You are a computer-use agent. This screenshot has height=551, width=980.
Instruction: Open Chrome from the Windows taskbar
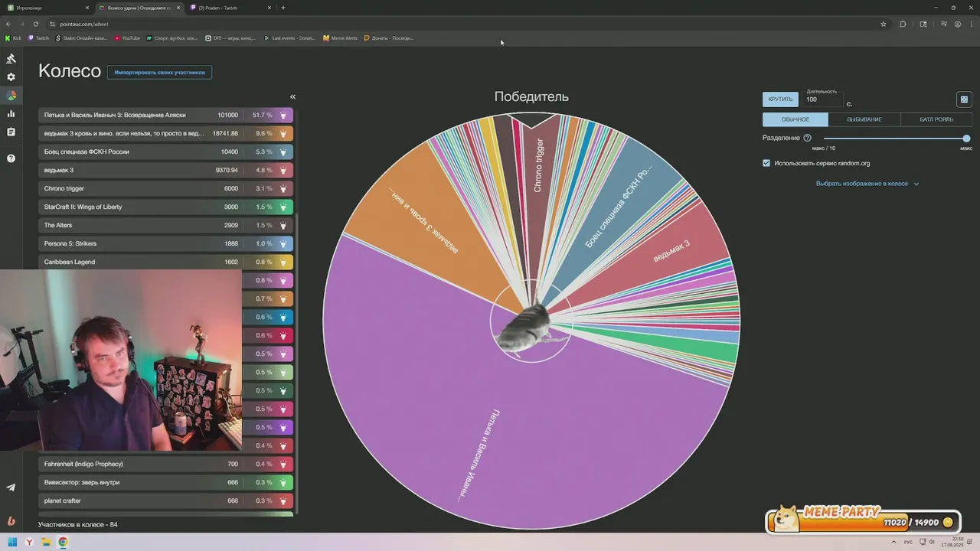[63, 542]
